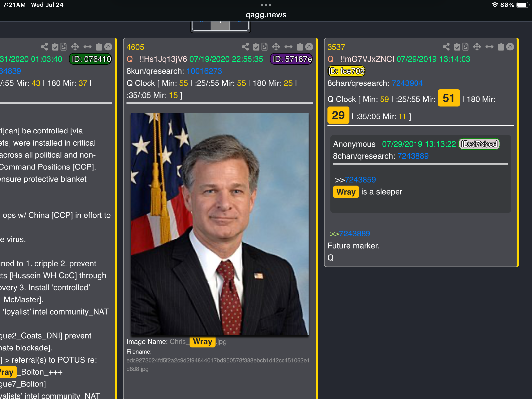532x399 pixels.
Task: Click horizontal resize arrow on post 4605
Action: point(288,47)
